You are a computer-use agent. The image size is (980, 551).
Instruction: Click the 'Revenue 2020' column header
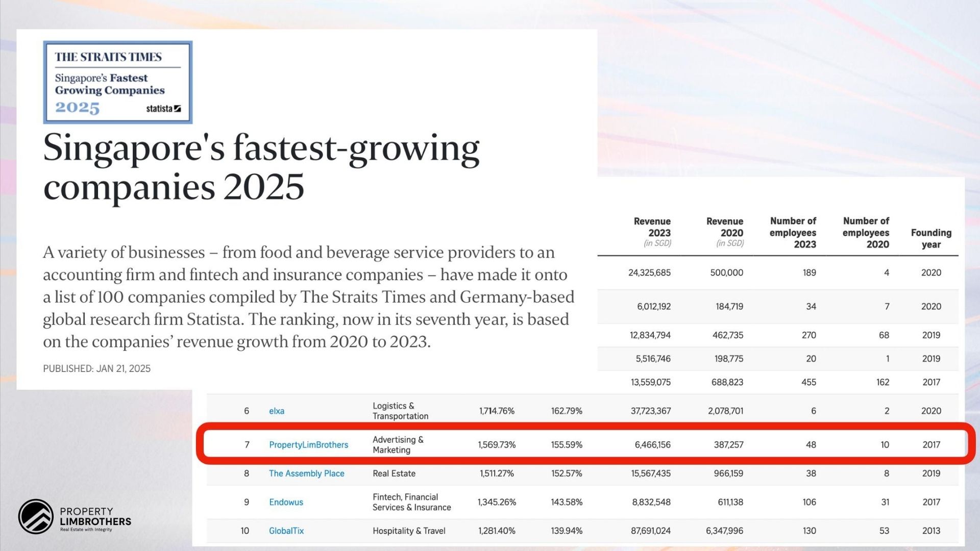click(x=725, y=233)
